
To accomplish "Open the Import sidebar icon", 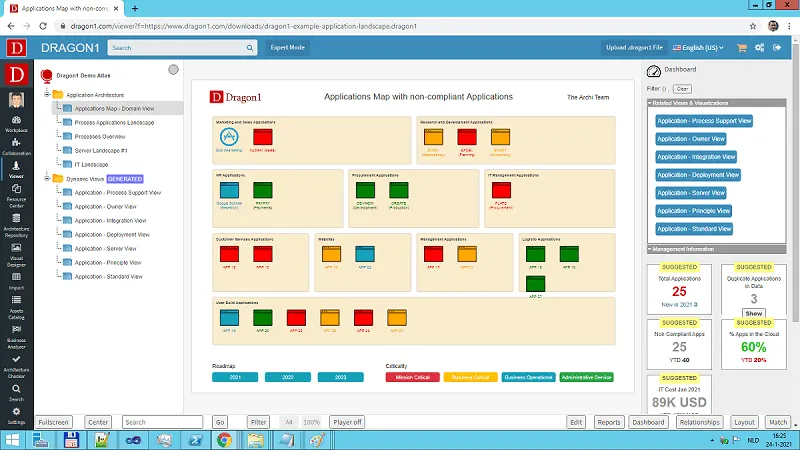I will click(x=16, y=281).
